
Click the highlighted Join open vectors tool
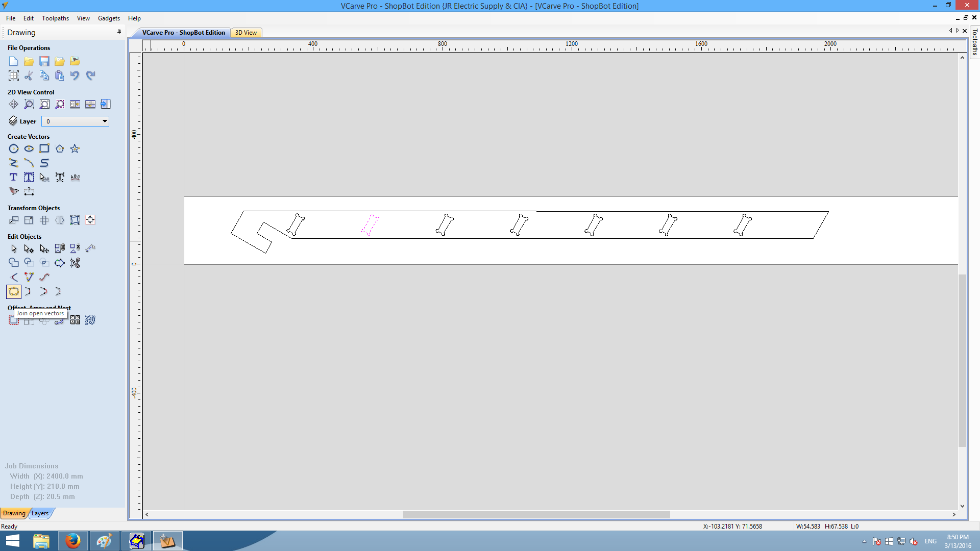coord(14,292)
